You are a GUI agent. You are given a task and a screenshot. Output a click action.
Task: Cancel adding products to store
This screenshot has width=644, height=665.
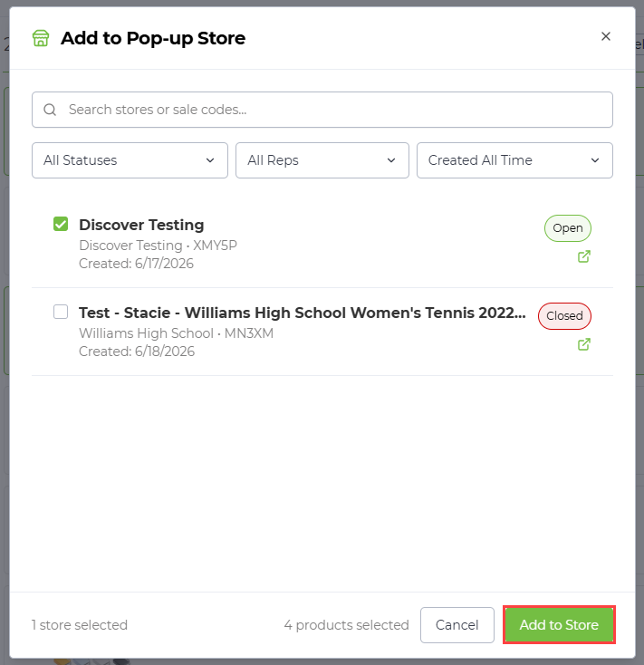coord(457,625)
